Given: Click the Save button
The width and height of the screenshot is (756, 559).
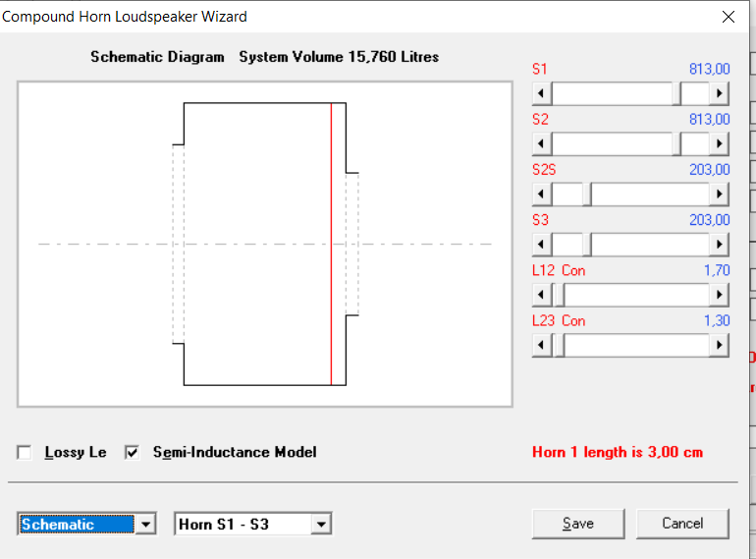Looking at the screenshot, I should point(578,524).
